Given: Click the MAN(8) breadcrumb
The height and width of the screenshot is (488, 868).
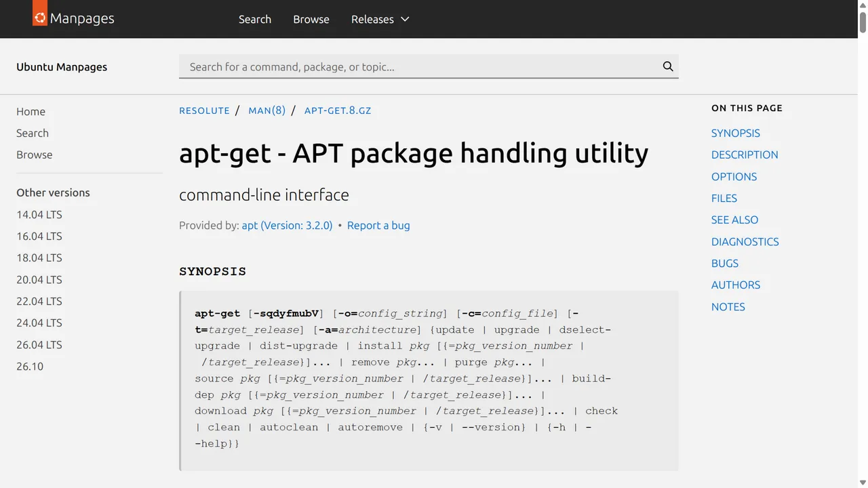Looking at the screenshot, I should [267, 110].
